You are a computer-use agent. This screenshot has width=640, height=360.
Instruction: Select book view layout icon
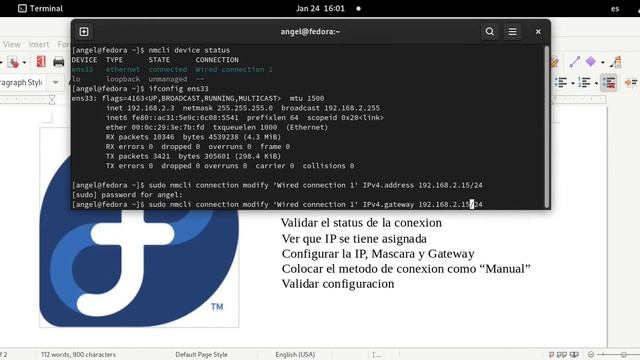pyautogui.click(x=574, y=354)
